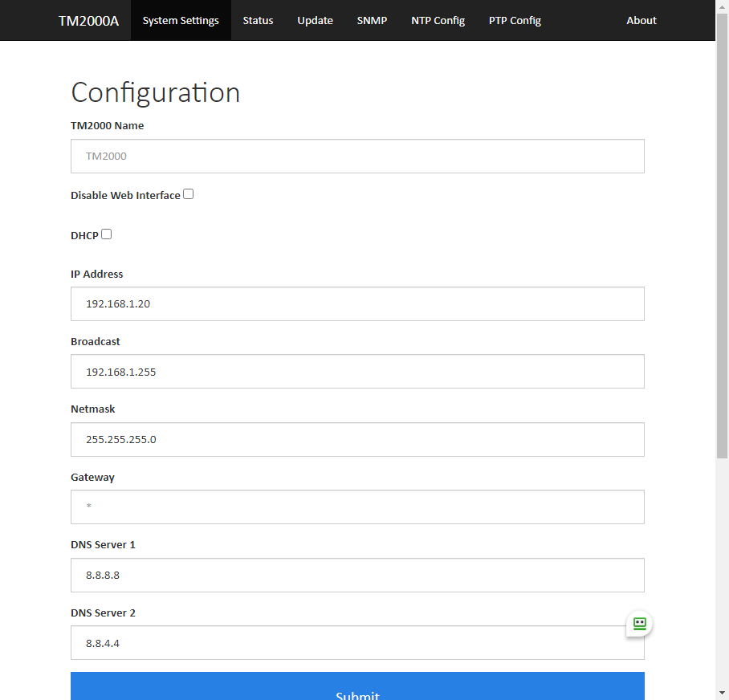Click the DNS Server 2 field

click(x=357, y=643)
